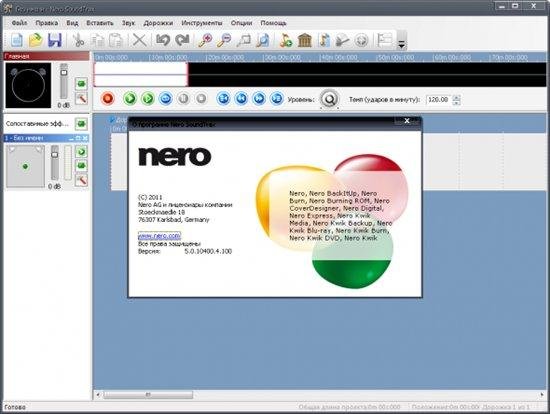
Task: Toggle track 1 green arrow button
Action: coord(81,152)
